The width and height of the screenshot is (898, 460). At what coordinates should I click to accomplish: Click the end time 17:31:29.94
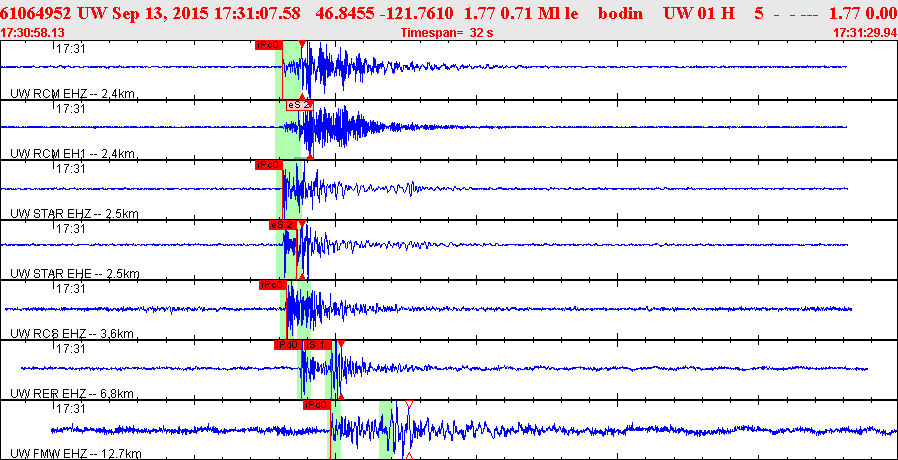[864, 33]
